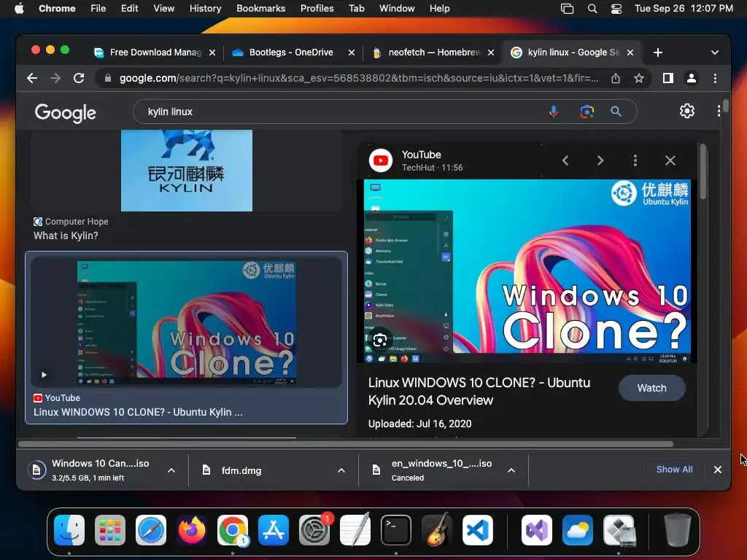Viewport: 747px width, 560px height.
Task: Search by voice microphone icon
Action: (554, 112)
